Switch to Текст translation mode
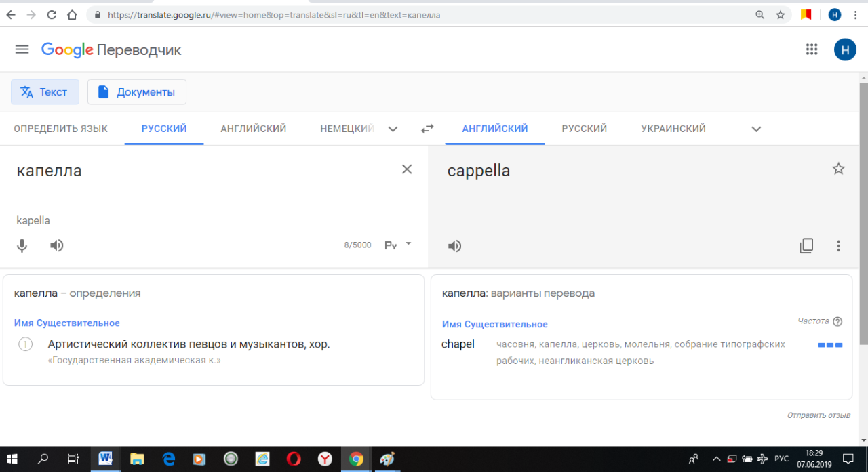This screenshot has height=473, width=868. click(45, 92)
